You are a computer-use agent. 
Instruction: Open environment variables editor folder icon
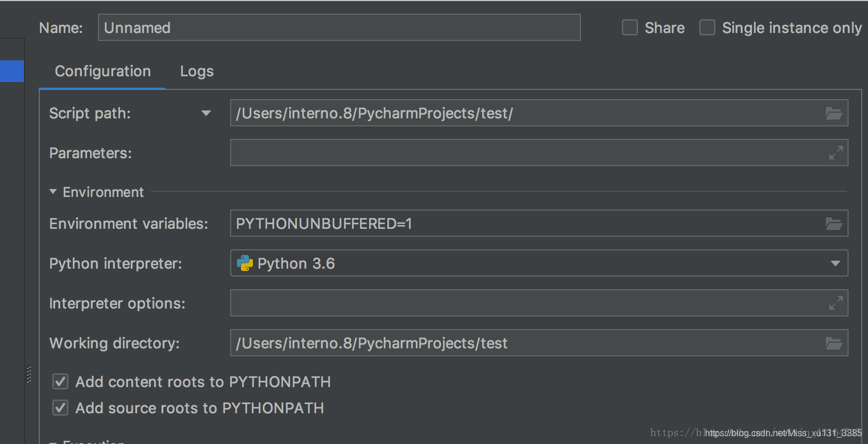pos(834,224)
